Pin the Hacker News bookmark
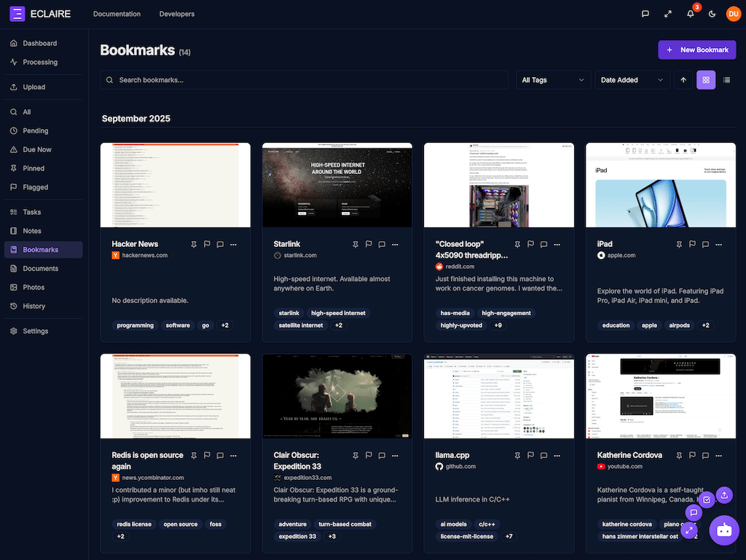Screen dimensions: 746x560 194,245
